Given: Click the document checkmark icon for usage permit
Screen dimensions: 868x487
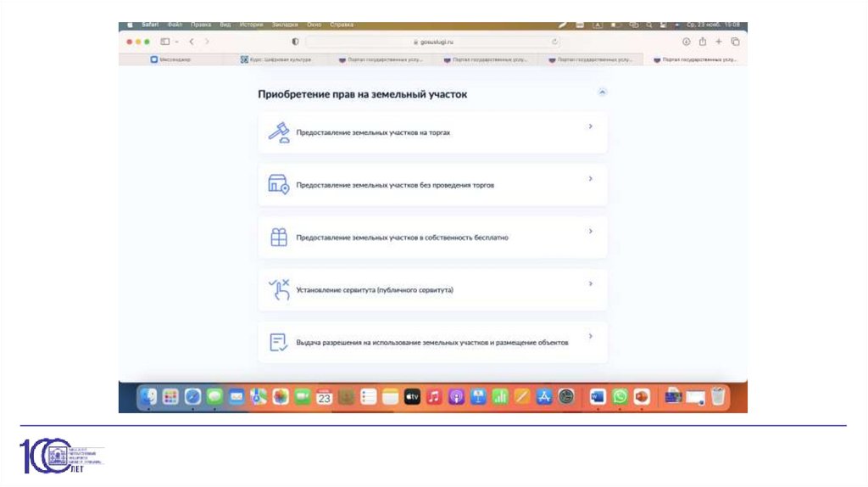Looking at the screenshot, I should [x=278, y=342].
